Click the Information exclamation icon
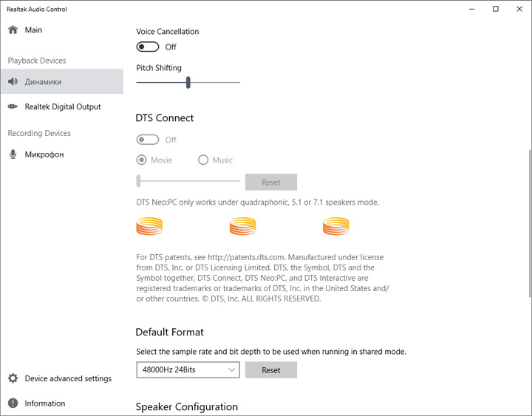Screen dimensions: 532x416 click(13, 403)
